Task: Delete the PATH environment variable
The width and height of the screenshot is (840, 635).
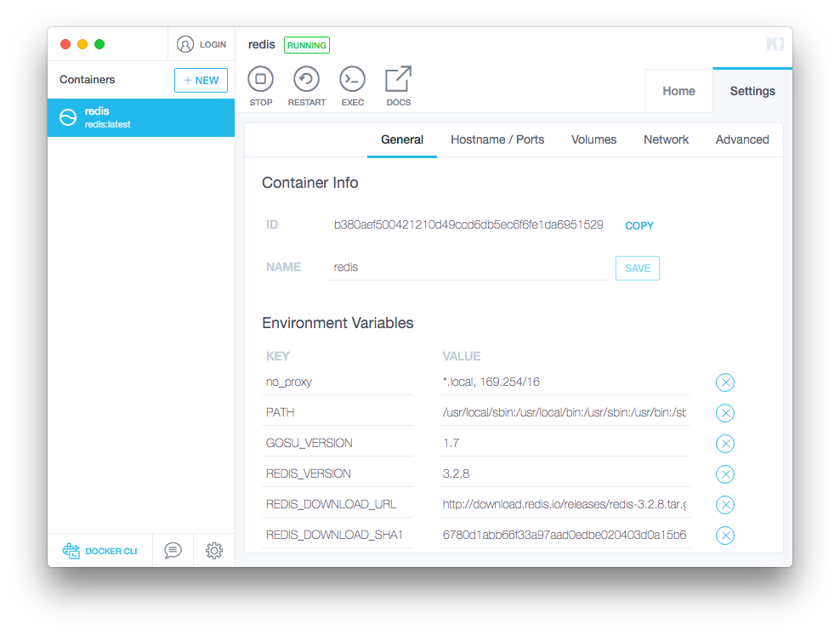Action: (x=724, y=413)
